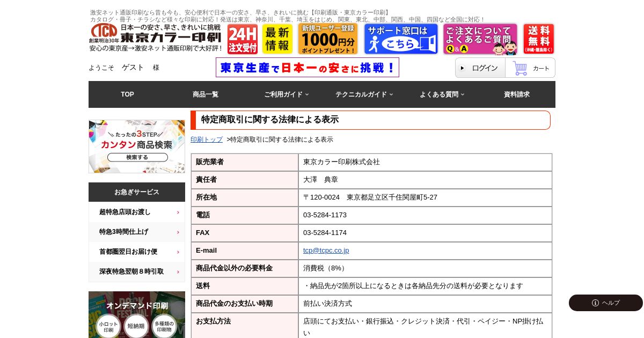This screenshot has height=338, width=644.
Task: Open 資料請求 menu item
Action: pos(517,94)
